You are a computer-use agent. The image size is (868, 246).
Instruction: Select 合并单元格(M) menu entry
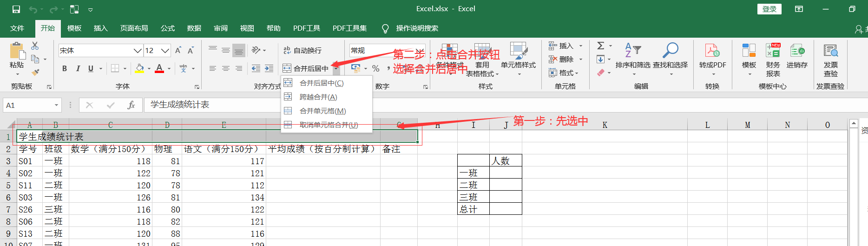[327, 111]
